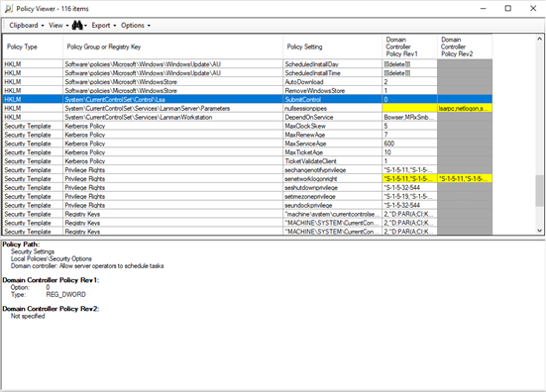Open the binoculars find tool
This screenshot has width=546, height=392.
(x=77, y=26)
